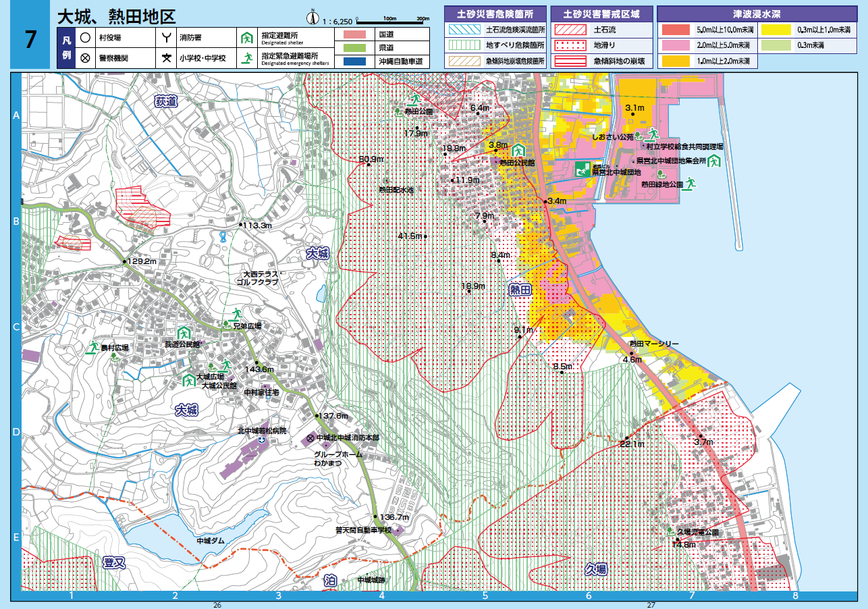Image resolution: width=868 pixels, height=609 pixels.
Task: Click the 0.3m以上1.0m未満 yellow depth swatch
Action: point(776,30)
